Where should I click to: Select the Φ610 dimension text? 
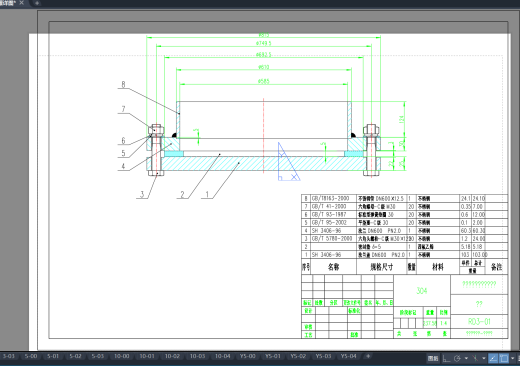264,67
